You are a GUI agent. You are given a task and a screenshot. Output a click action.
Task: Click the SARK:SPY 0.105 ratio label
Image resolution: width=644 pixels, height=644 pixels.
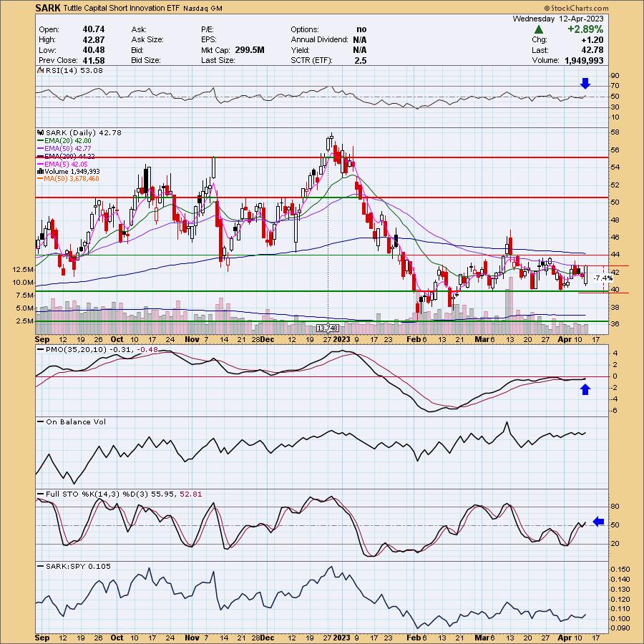point(78,567)
